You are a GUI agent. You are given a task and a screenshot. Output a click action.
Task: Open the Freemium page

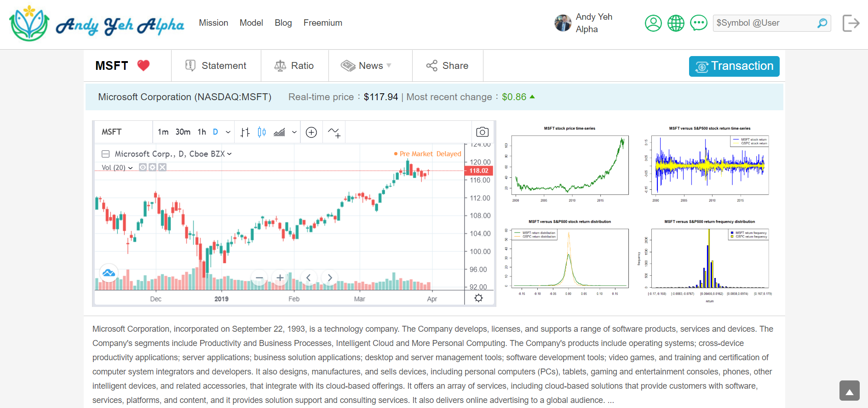click(323, 23)
